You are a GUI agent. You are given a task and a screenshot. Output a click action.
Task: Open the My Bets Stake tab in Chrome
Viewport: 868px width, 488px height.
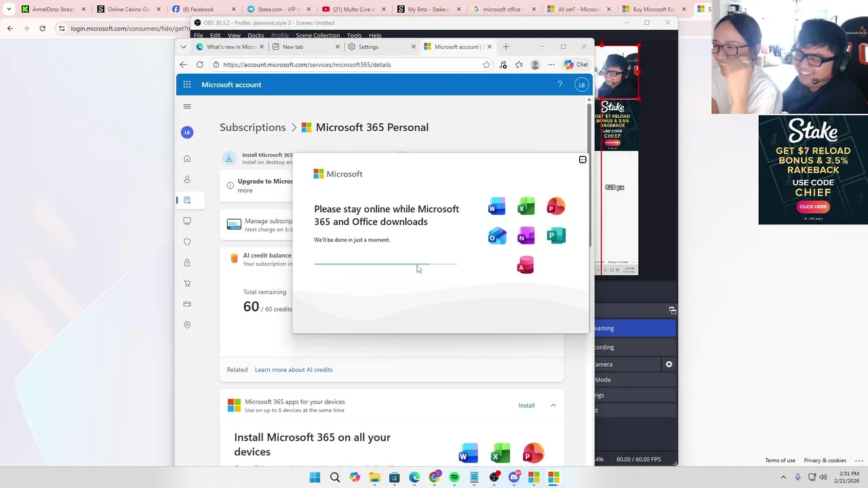click(x=429, y=9)
